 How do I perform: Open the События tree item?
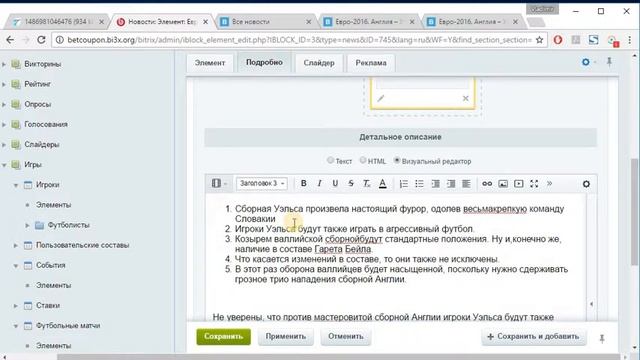pos(51,265)
